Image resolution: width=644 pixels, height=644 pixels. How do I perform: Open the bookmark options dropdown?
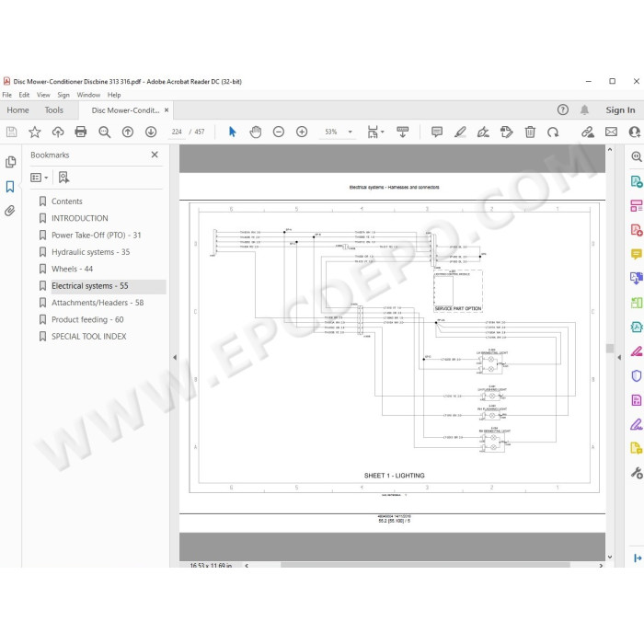coord(40,178)
